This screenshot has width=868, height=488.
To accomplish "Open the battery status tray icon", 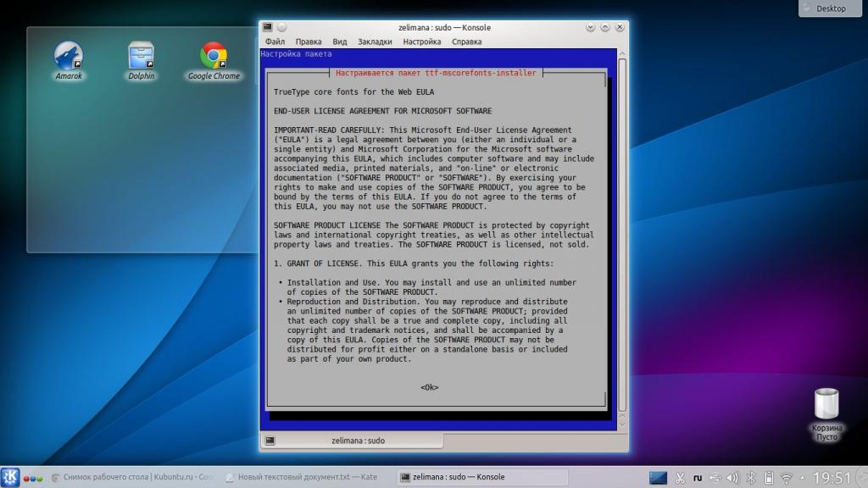I will point(768,478).
